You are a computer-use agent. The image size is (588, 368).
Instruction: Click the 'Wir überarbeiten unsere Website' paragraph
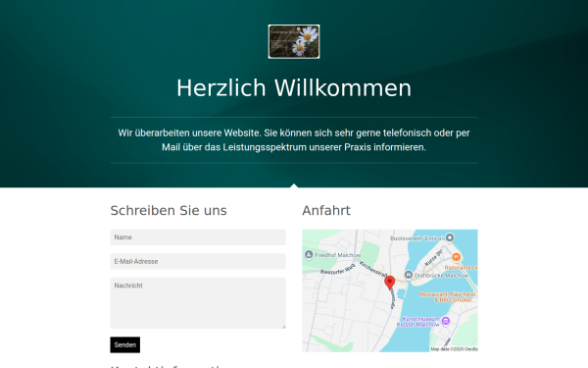coord(294,140)
